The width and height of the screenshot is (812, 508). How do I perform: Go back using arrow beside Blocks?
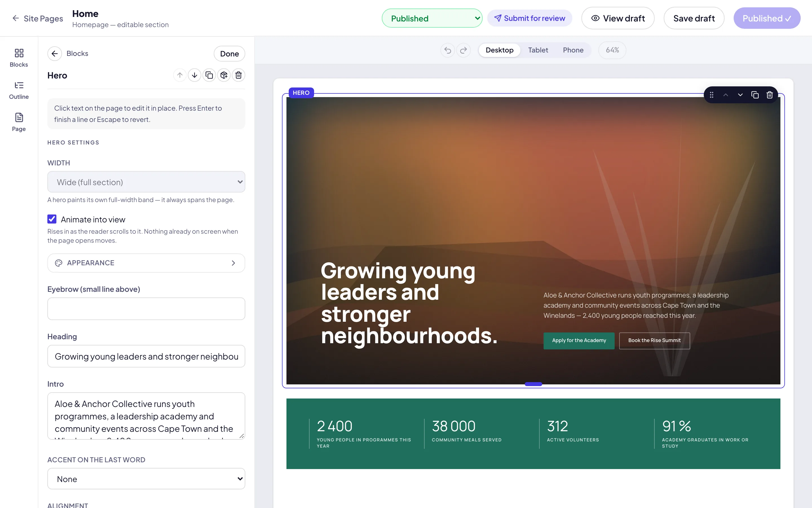[x=54, y=54]
